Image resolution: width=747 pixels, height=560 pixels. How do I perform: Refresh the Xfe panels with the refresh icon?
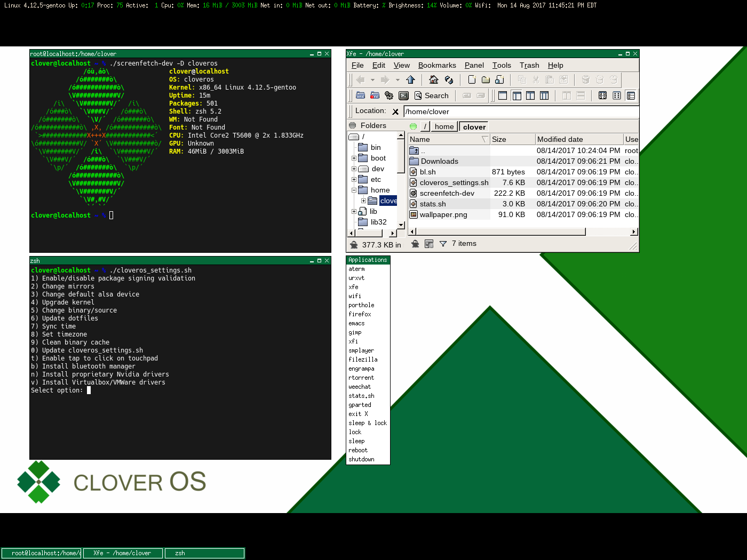click(x=449, y=79)
